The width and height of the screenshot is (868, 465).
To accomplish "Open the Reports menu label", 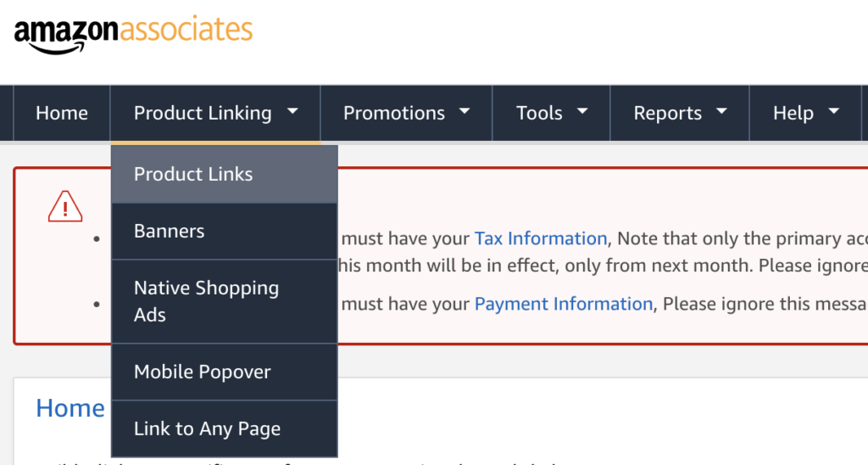I will [x=668, y=113].
